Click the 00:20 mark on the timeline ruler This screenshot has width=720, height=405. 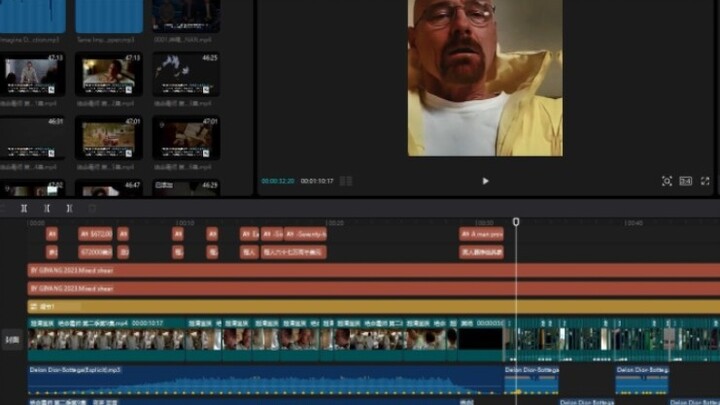click(x=334, y=223)
